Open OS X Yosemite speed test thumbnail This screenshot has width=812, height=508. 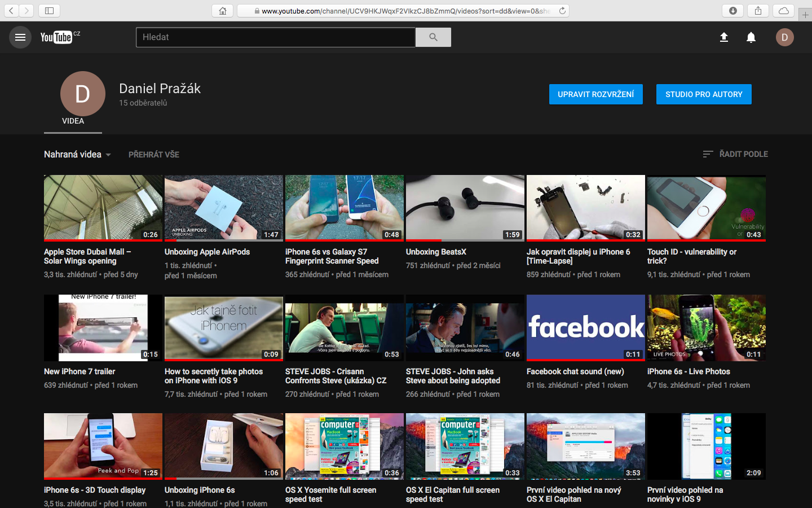point(345,446)
